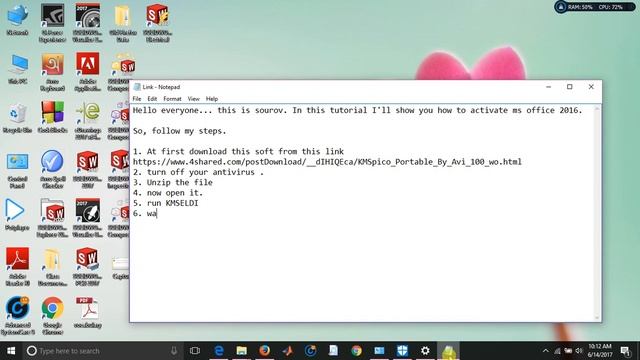Select the PDF document file on desktop
This screenshot has height=360, width=640.
(x=87, y=312)
